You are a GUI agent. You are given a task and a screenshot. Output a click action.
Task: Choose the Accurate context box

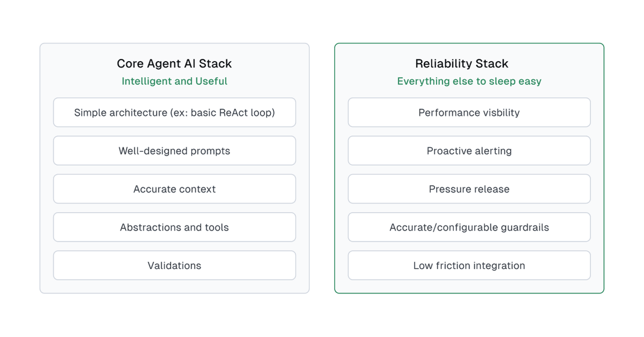point(174,189)
